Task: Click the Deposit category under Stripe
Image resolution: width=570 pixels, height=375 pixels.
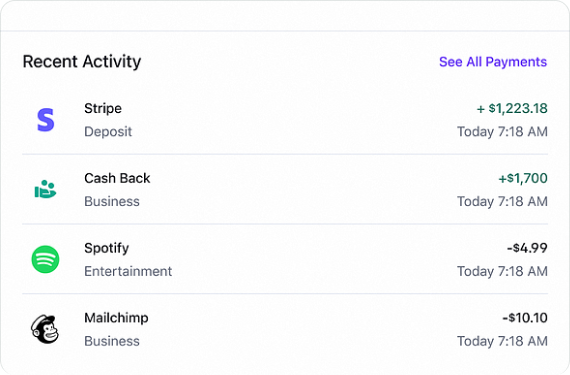Action: (x=108, y=132)
